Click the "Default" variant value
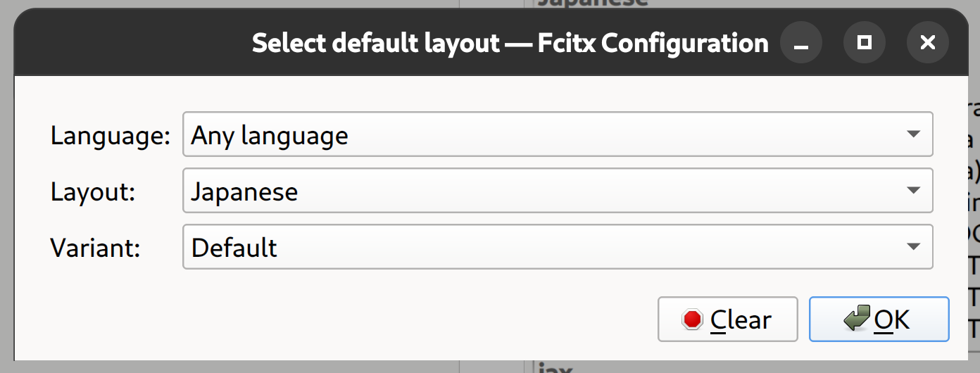The height and width of the screenshot is (373, 980). click(x=234, y=248)
